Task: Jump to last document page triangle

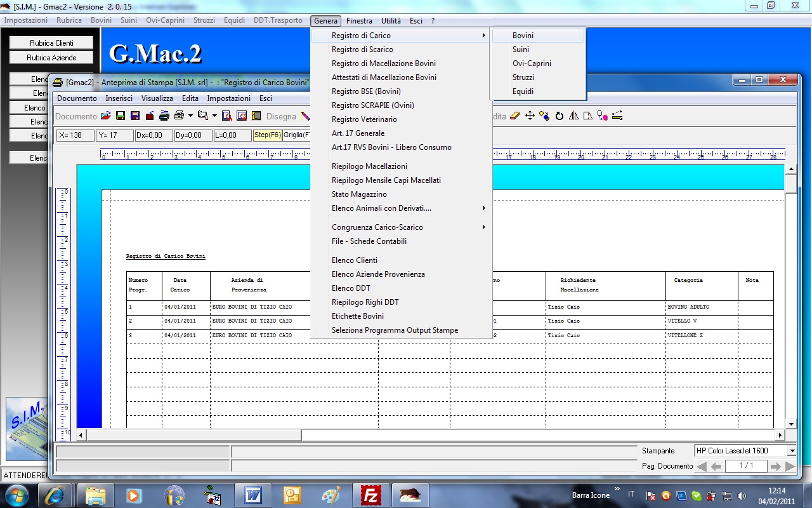Action: coord(790,466)
